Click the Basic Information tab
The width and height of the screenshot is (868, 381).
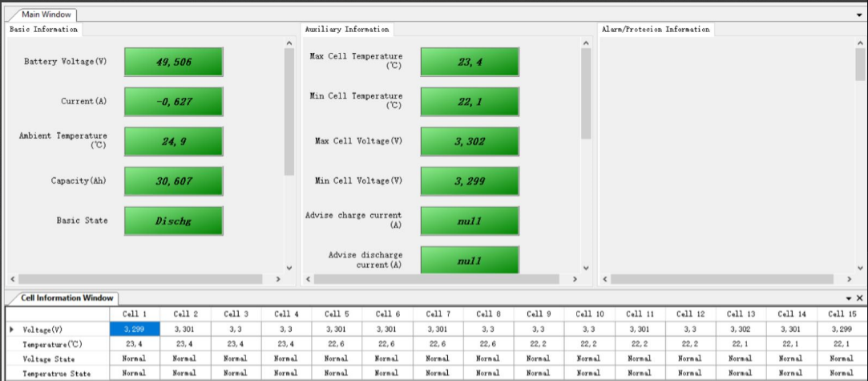coord(44,30)
